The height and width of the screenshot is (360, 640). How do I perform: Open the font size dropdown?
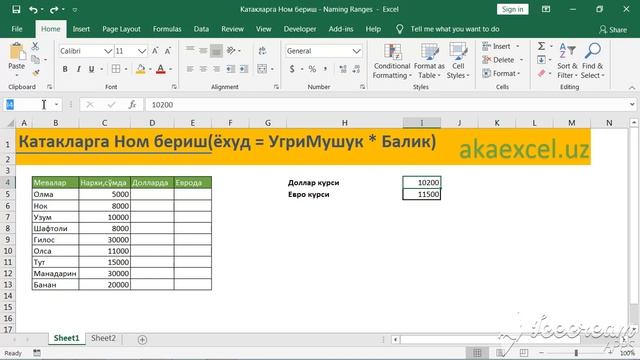coord(142,51)
